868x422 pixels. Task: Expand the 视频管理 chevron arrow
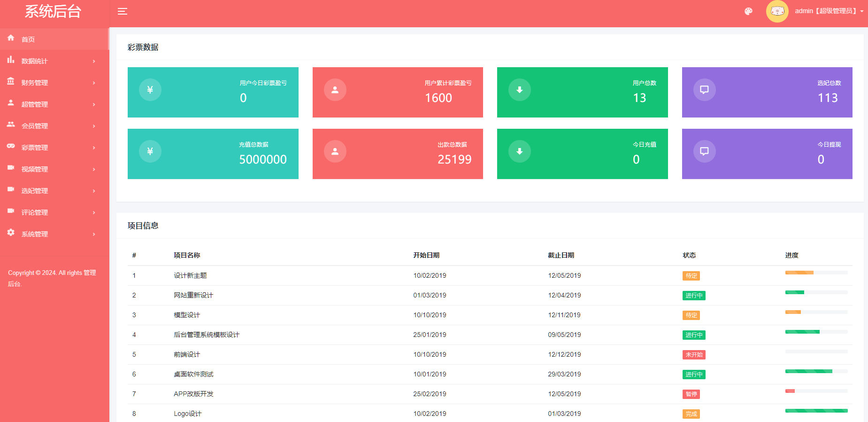[x=94, y=169]
